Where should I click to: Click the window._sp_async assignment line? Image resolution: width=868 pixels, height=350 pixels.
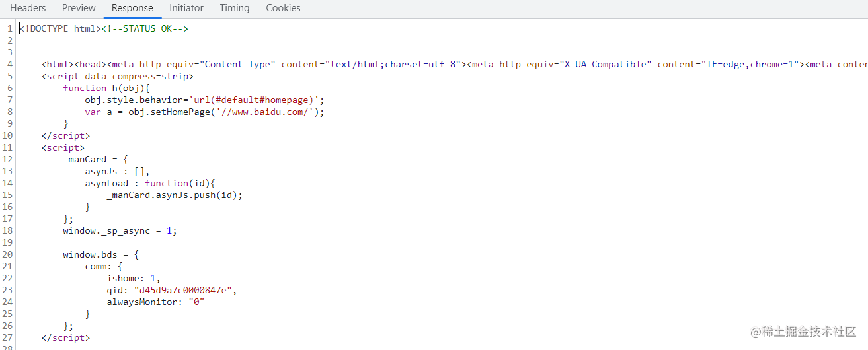coord(120,230)
